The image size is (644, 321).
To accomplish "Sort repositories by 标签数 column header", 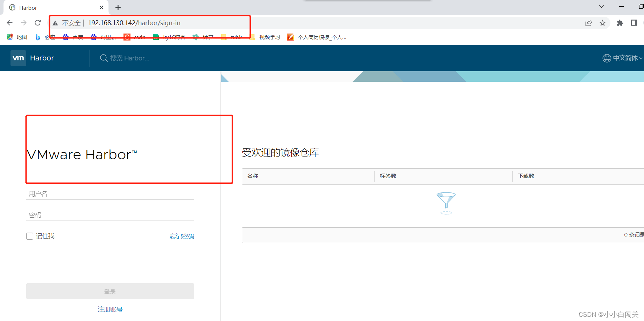I will tap(388, 176).
